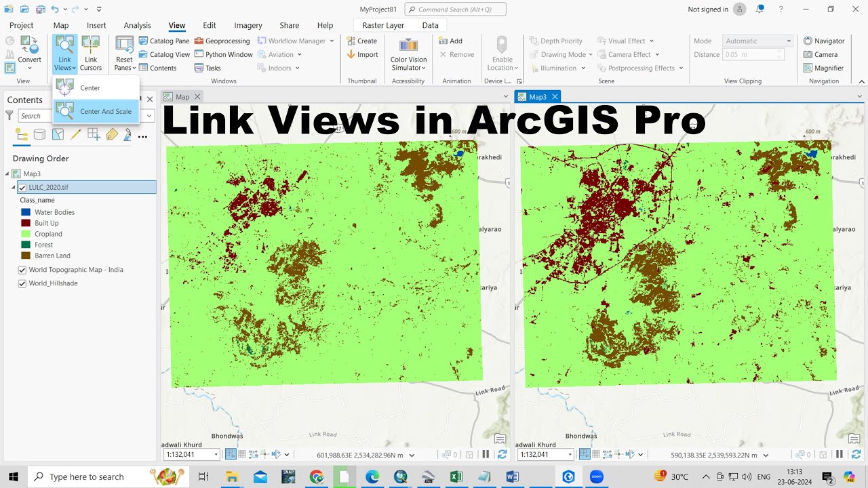Toggle World Topographic Map - India layer

click(22, 270)
